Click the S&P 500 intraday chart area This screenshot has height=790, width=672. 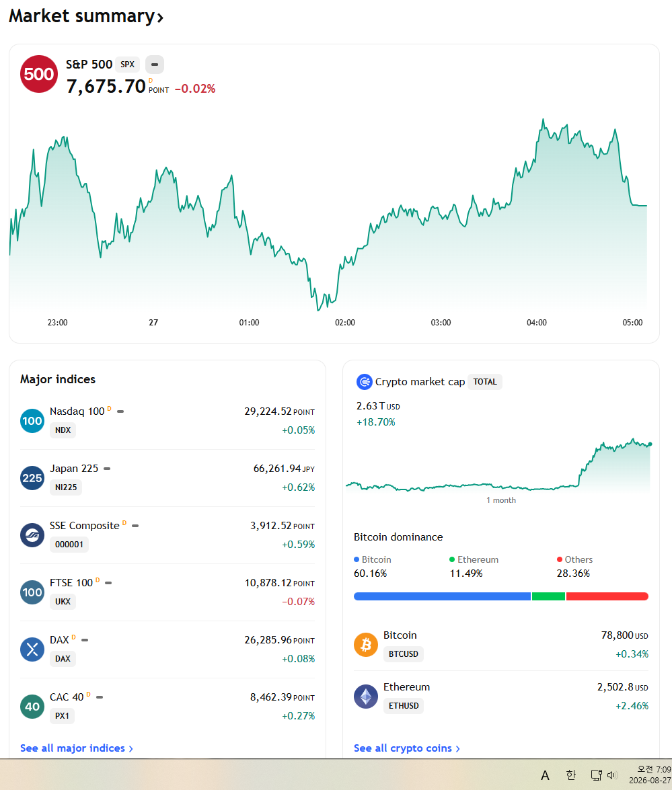pos(328,214)
